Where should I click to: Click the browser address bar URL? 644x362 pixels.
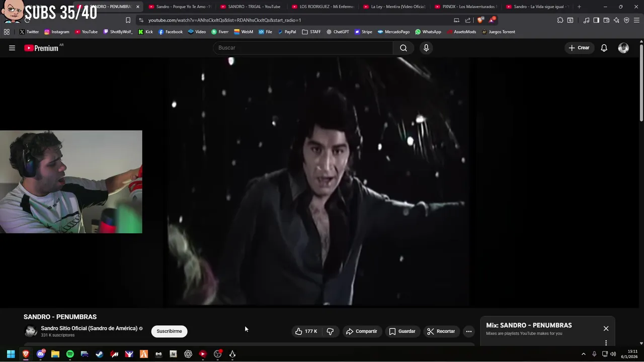[x=224, y=20]
